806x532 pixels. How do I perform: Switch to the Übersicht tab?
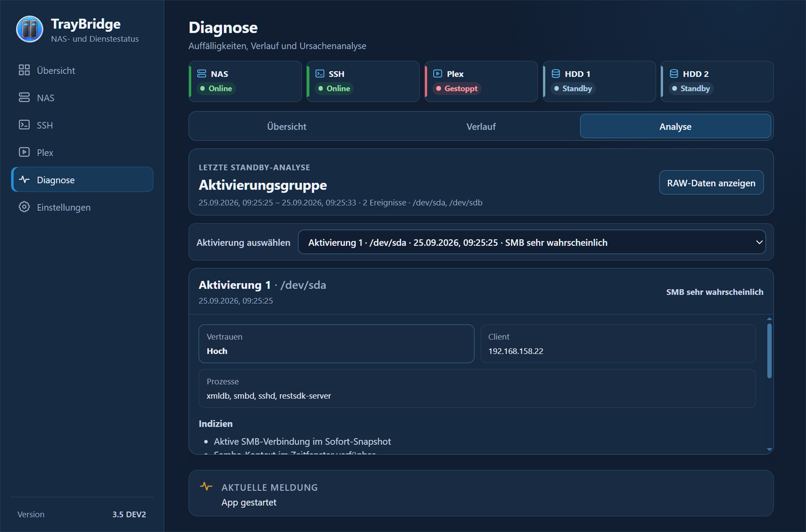click(x=287, y=126)
